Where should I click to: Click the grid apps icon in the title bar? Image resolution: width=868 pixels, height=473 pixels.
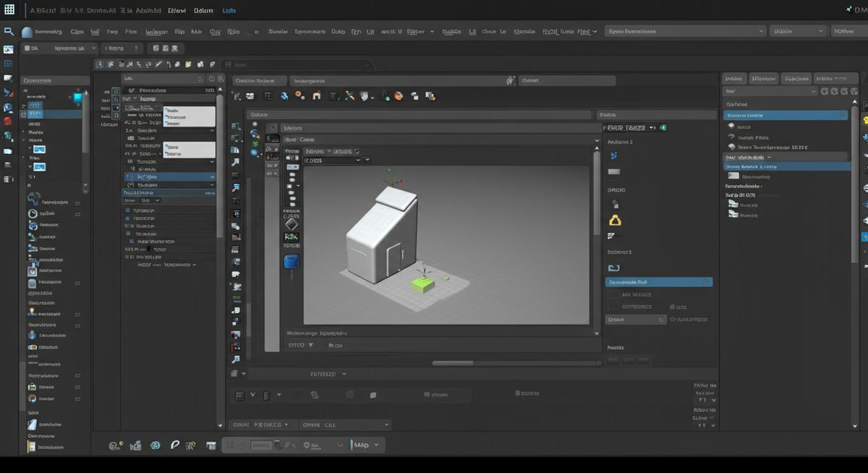pyautogui.click(x=9, y=10)
